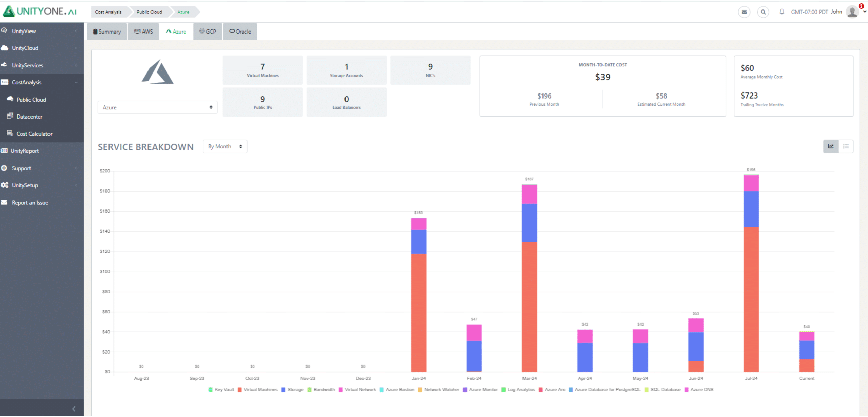
Task: Expand the UnityView menu chevron
Action: click(76, 31)
